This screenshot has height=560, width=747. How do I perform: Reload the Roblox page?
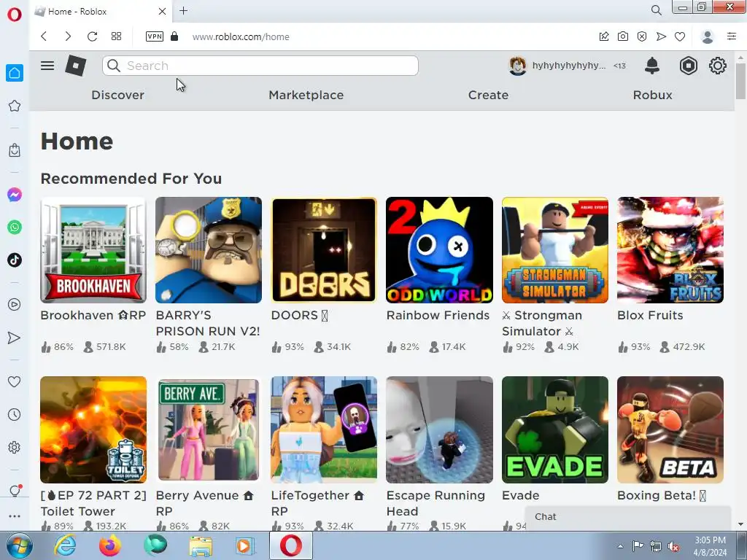(92, 36)
